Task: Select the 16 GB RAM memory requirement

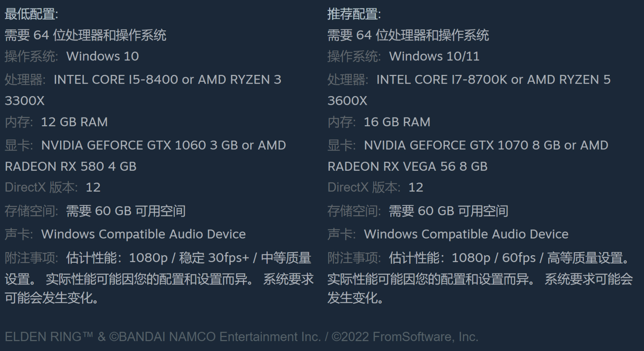Action: 397,122
